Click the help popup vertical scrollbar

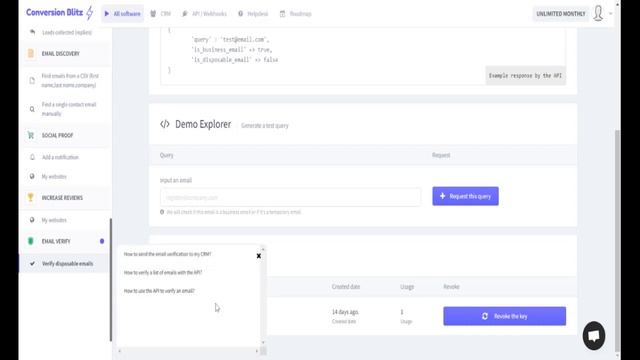point(263,296)
